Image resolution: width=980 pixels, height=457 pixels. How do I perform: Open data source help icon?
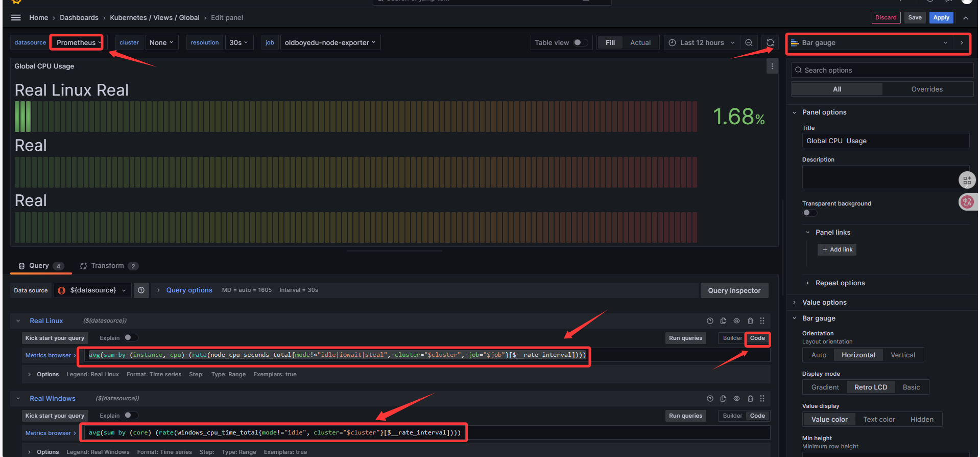coord(141,290)
